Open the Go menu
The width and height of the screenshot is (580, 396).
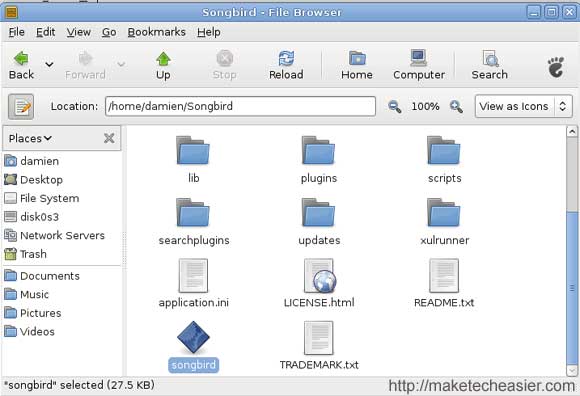[x=109, y=32]
